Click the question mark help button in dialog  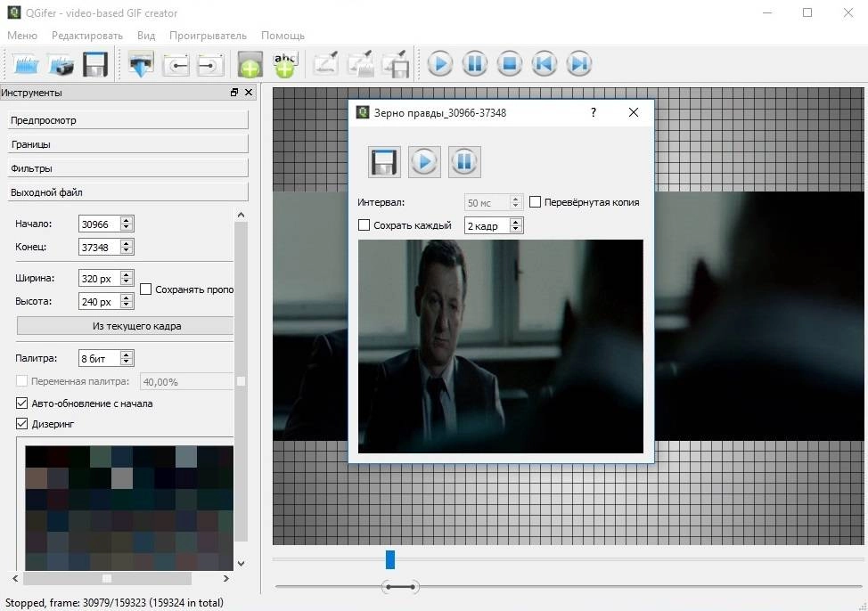pos(594,112)
